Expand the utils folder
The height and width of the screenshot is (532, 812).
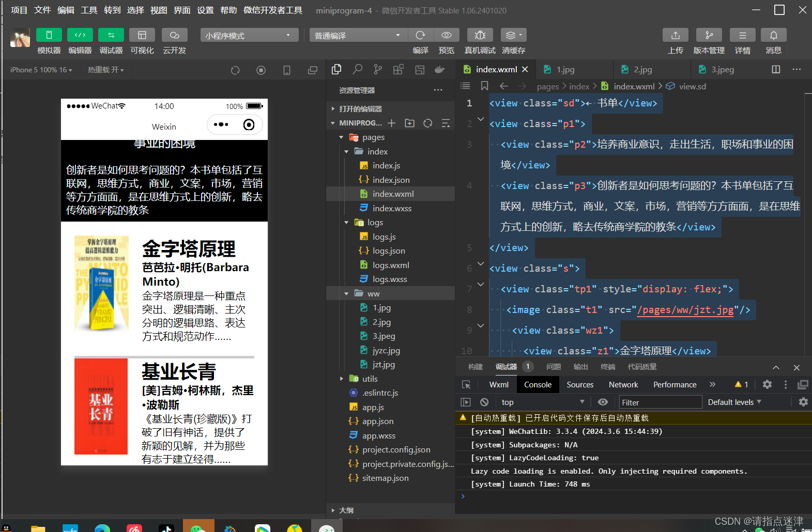tap(341, 379)
